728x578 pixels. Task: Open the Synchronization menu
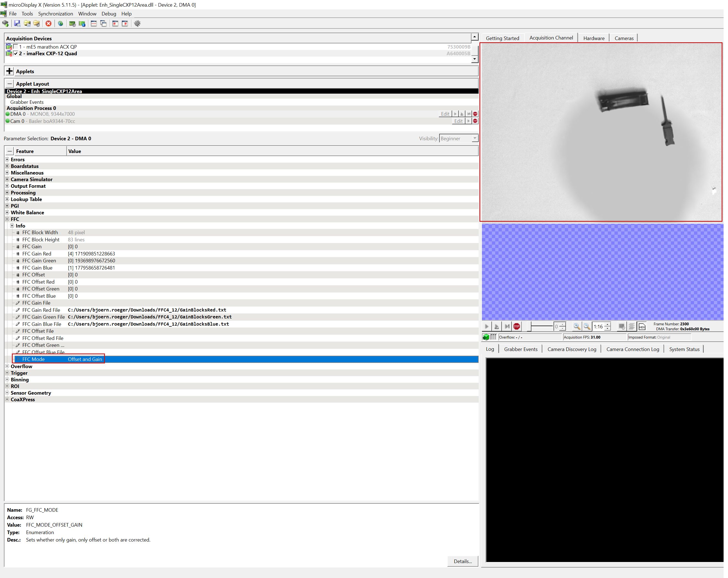56,14
